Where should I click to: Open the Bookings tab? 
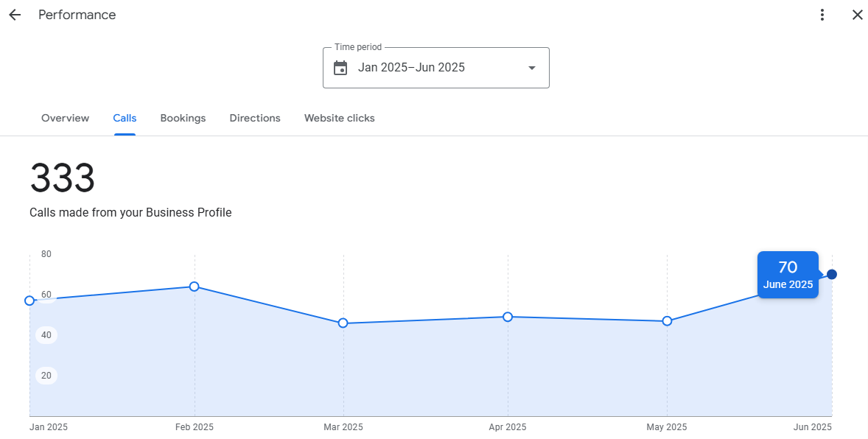click(183, 118)
